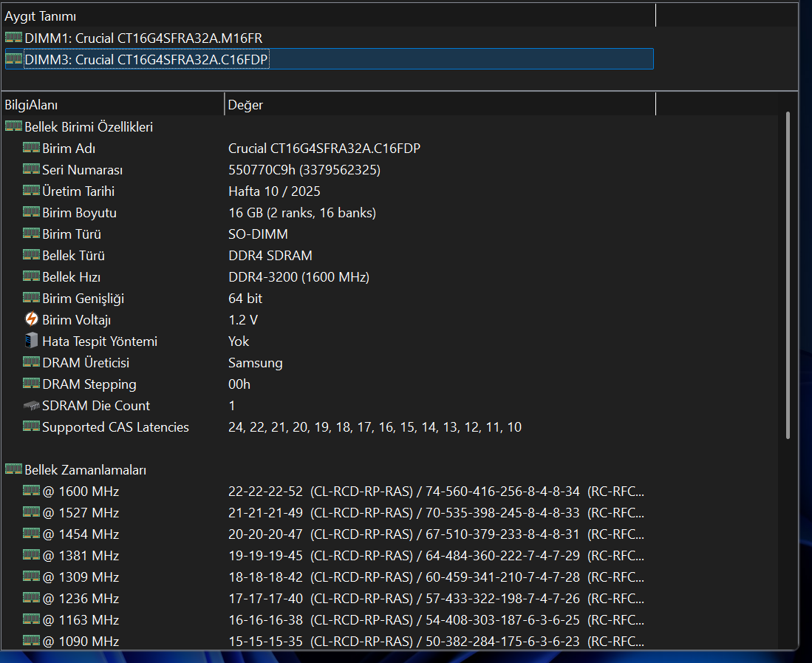Click the value Hafta 10 / 2025
This screenshot has width=812, height=663.
pos(274,191)
